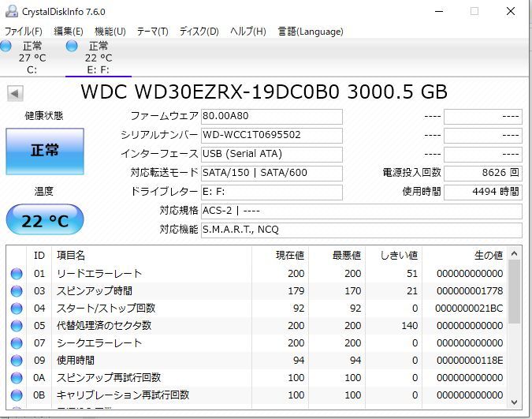
Task: Click status orb for 代替処理済のセクタ数 row
Action: point(17,326)
